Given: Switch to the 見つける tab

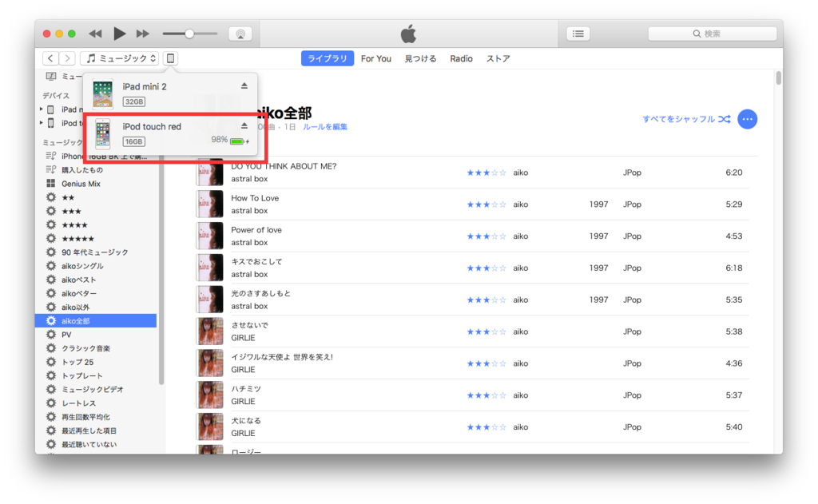Looking at the screenshot, I should click(420, 58).
